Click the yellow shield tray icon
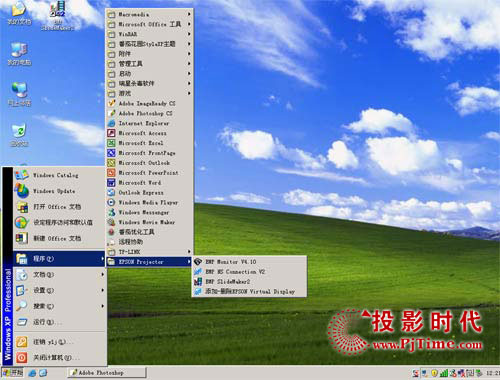Image resolution: width=500 pixels, height=380 pixels. tap(434, 373)
